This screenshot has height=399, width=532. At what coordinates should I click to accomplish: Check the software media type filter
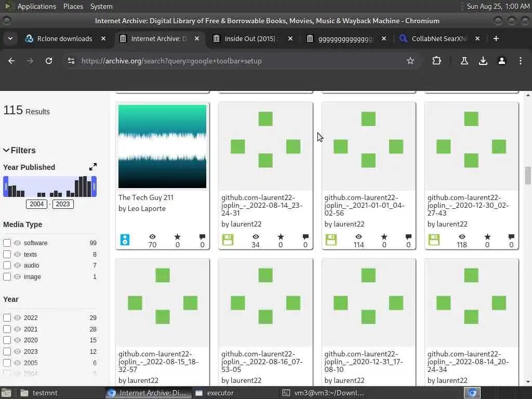coord(7,243)
